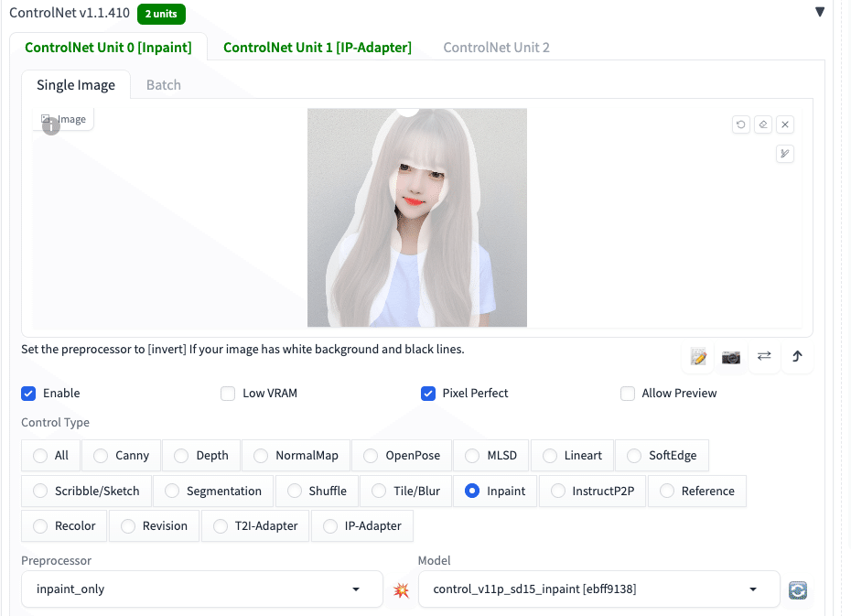This screenshot has width=851, height=616.
Task: Click the eraser icon to clear mask
Action: pyautogui.click(x=763, y=124)
